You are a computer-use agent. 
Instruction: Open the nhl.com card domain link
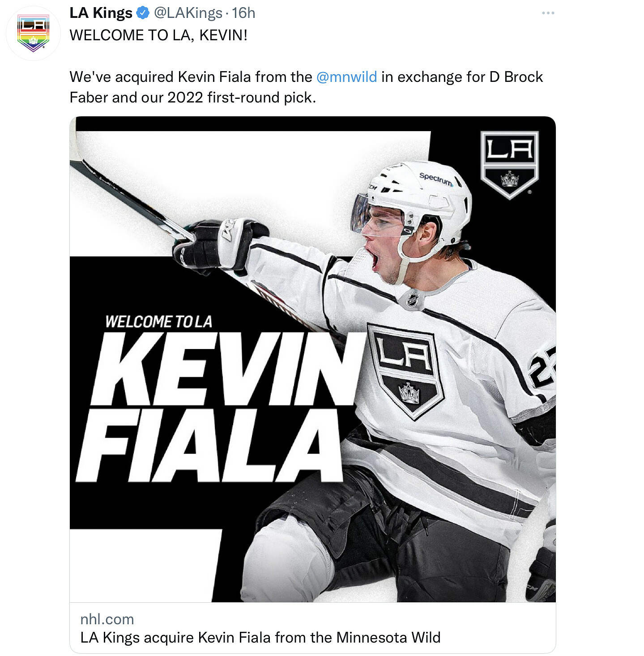pos(107,619)
